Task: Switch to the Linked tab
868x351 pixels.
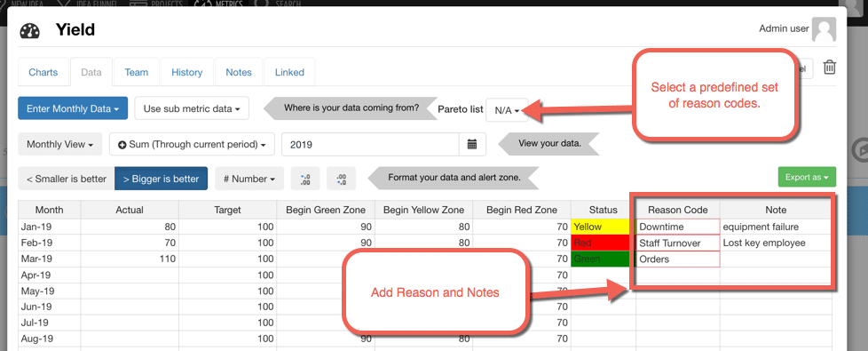Action: pos(289,72)
